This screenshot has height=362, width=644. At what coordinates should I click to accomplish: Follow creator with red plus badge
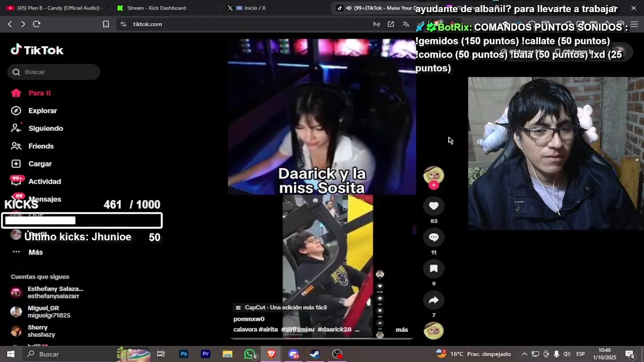pyautogui.click(x=434, y=185)
